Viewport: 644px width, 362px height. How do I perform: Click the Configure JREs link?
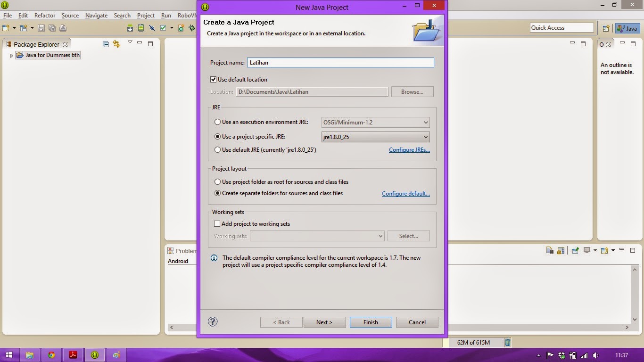point(409,150)
